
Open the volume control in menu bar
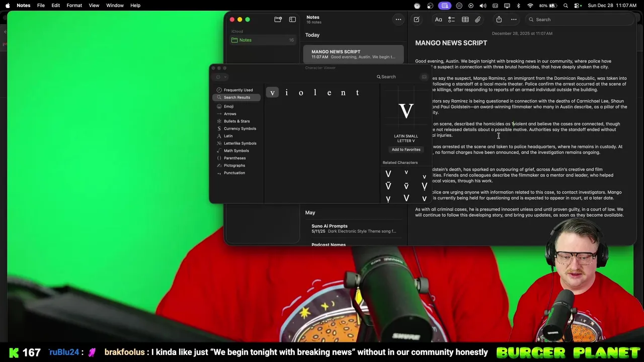pyautogui.click(x=483, y=6)
